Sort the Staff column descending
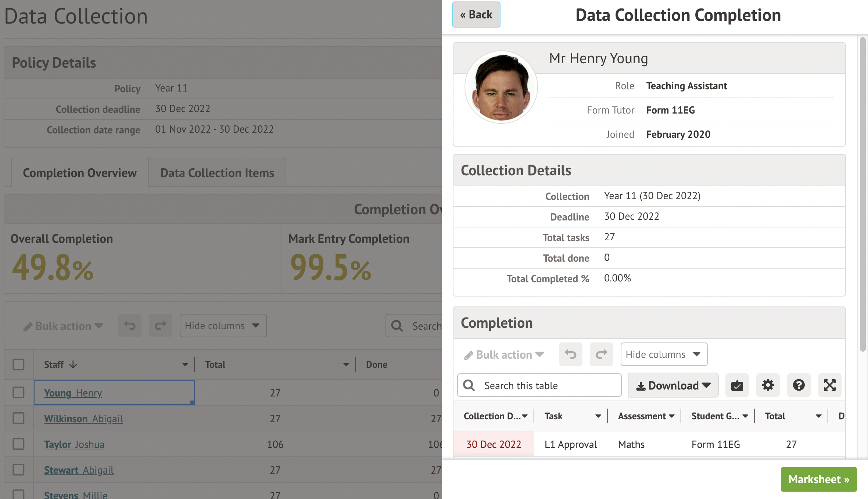868x499 pixels. (x=73, y=365)
